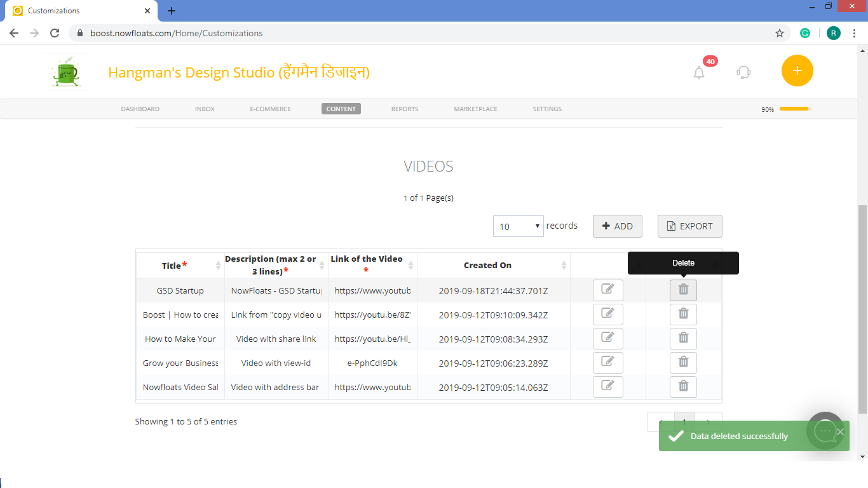This screenshot has height=488, width=868.
Task: Switch to the REPORTS tab
Action: pos(405,109)
